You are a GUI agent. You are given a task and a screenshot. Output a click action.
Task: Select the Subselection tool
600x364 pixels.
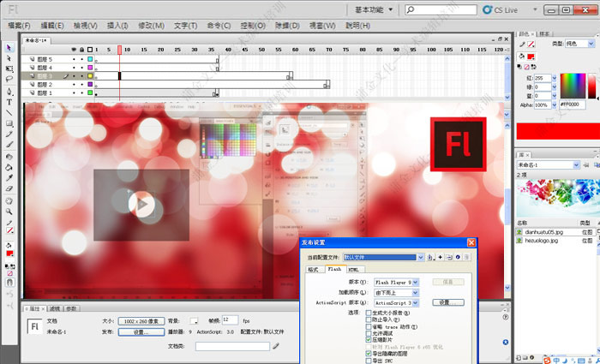(x=9, y=58)
